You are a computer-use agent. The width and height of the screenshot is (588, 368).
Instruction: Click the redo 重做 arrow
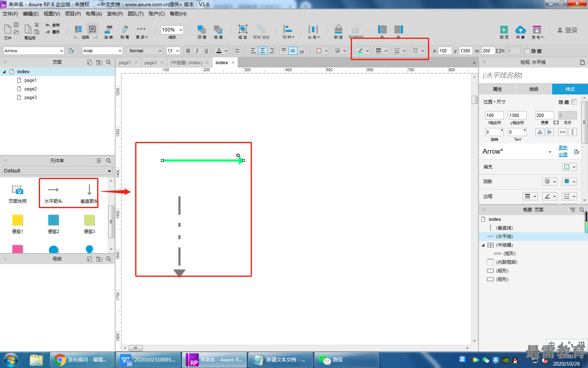pyautogui.click(x=48, y=32)
